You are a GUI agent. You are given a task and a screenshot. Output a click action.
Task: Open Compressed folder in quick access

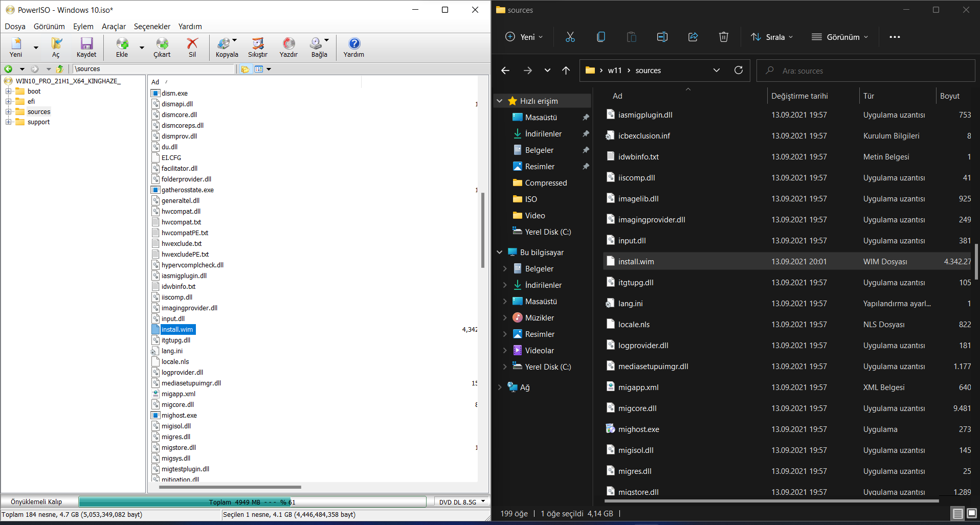[546, 183]
